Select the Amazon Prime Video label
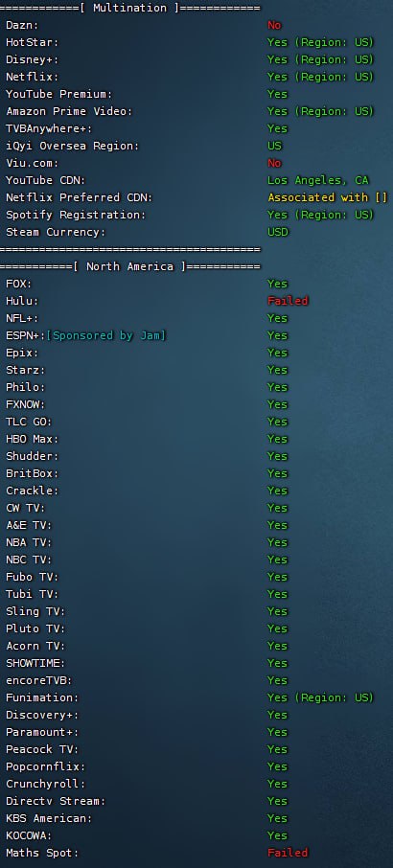Screen dimensions: 393x868 69,111
